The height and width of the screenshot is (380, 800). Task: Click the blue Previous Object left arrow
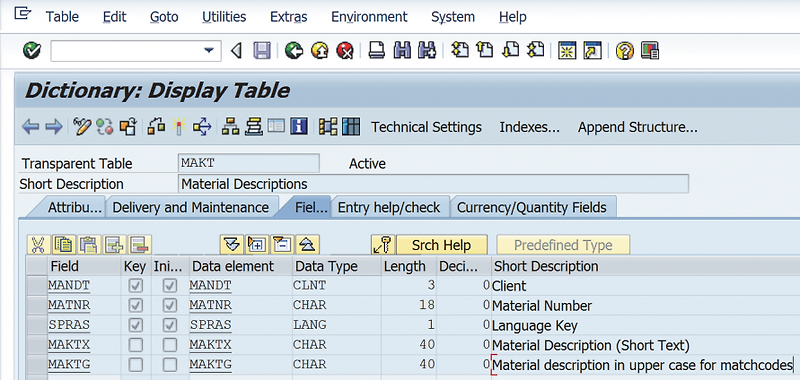(31, 126)
